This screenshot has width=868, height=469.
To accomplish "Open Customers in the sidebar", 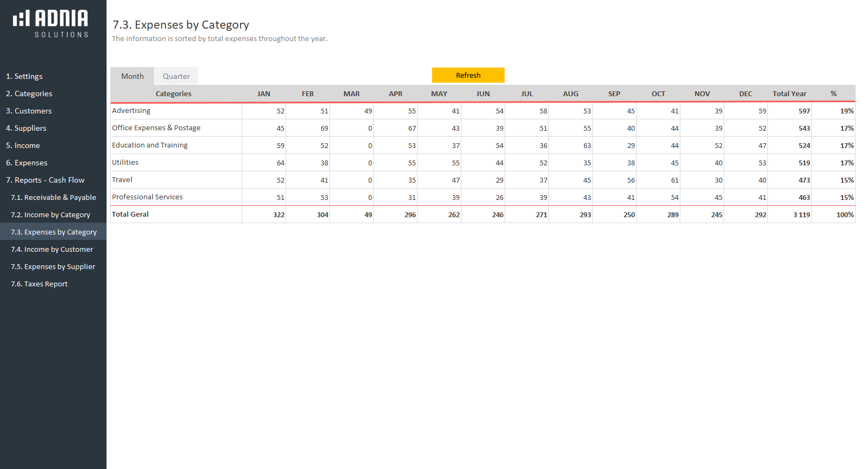I will (29, 111).
